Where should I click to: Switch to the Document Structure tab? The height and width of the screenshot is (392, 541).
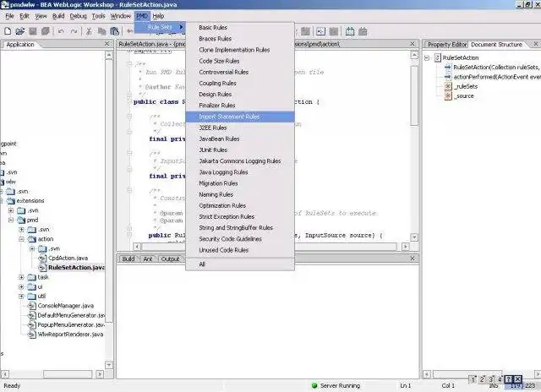coord(496,45)
